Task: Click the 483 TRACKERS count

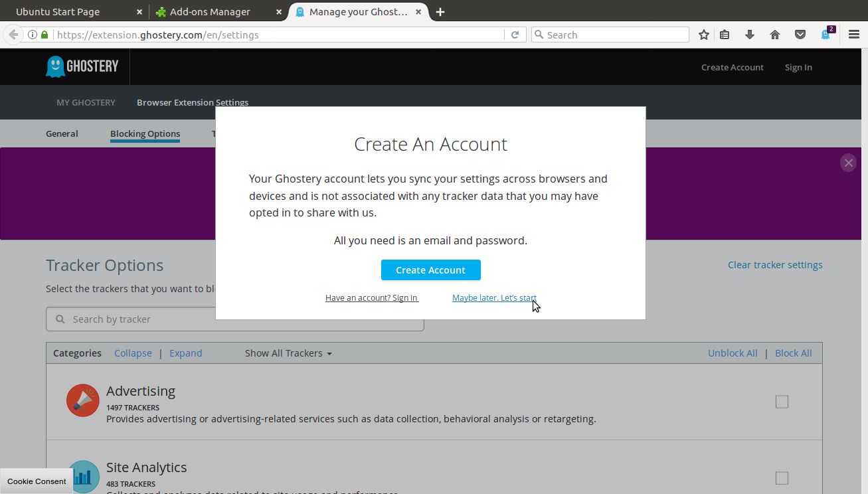Action: click(x=131, y=484)
